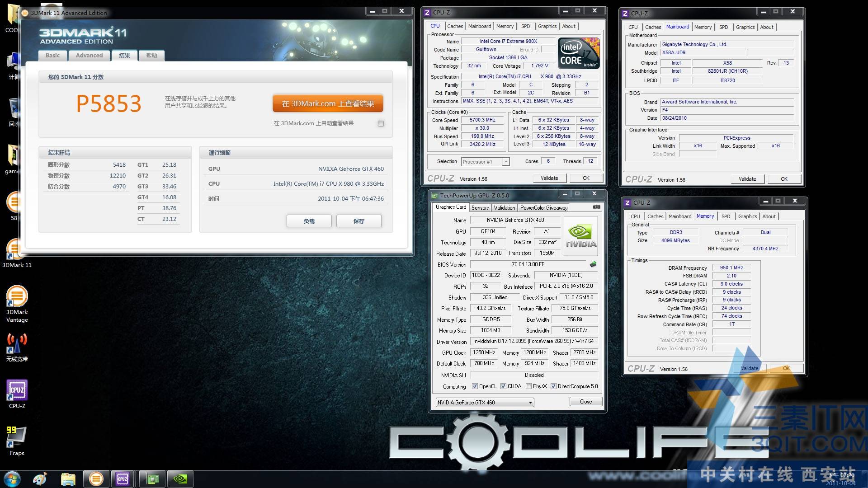Click the Intel Core i7 logo in CPU-Z
This screenshot has height=488, width=868.
point(579,53)
